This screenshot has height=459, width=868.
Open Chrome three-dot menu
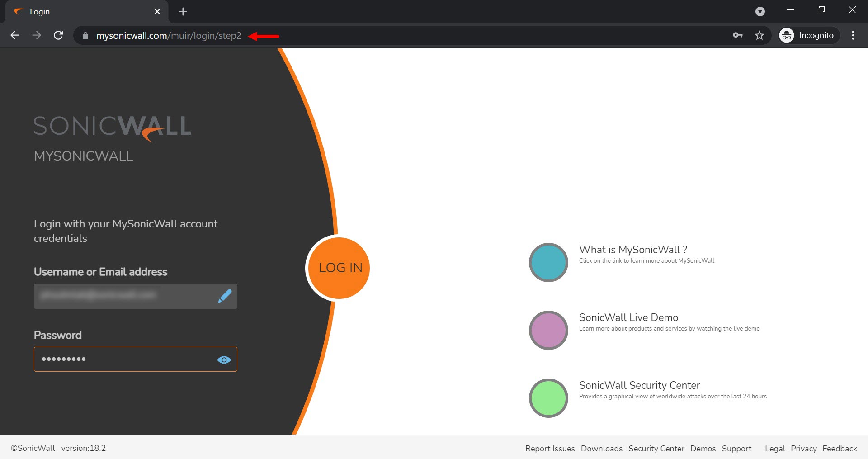point(853,35)
